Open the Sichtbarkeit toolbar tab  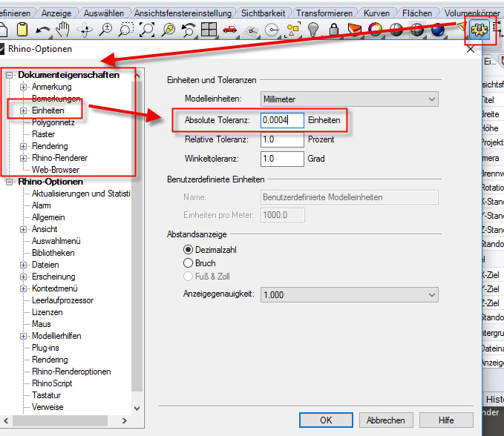[x=261, y=13]
